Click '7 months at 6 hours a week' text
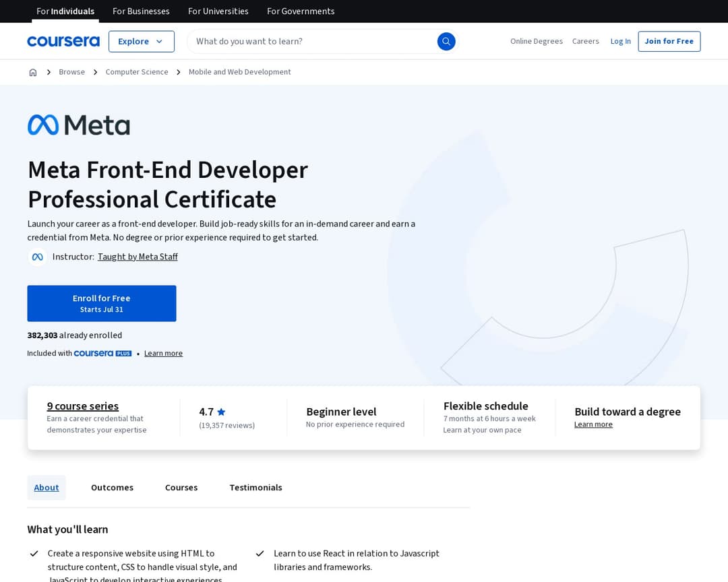728x582 pixels. coord(489,418)
